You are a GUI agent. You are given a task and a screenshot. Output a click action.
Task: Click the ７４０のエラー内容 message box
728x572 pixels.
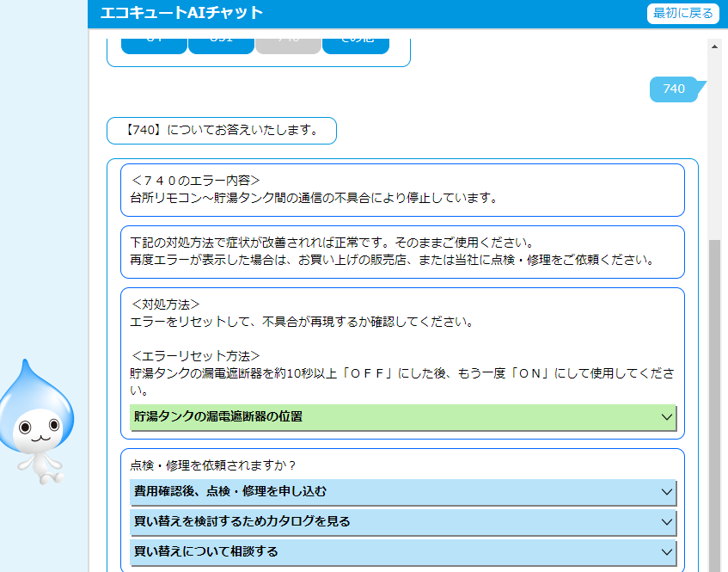click(402, 189)
